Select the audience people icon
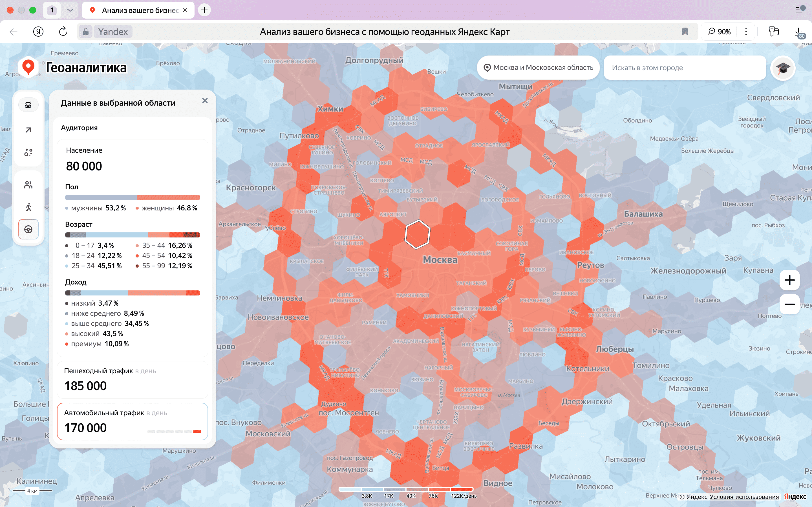The image size is (812, 507). coord(28,185)
